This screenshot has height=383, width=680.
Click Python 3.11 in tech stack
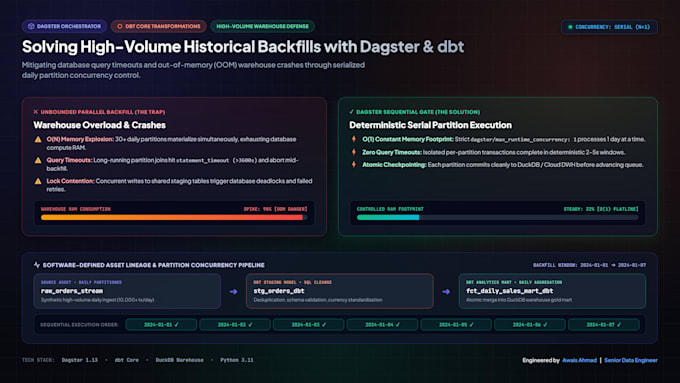236,360
